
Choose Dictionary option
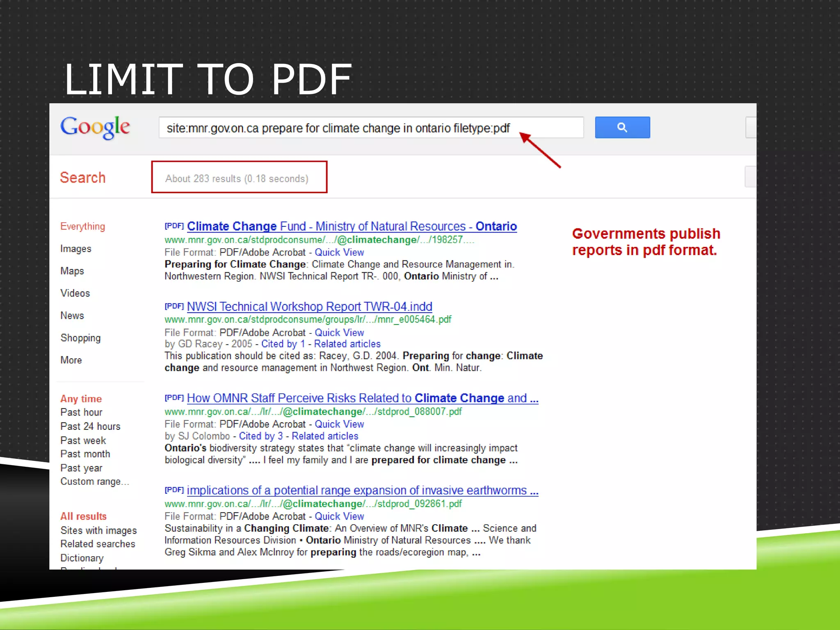point(82,558)
